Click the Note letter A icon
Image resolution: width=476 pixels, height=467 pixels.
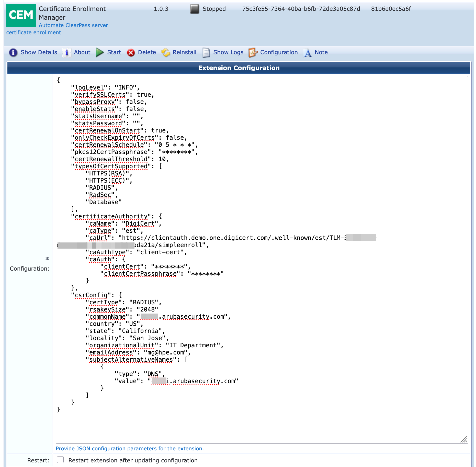[308, 53]
